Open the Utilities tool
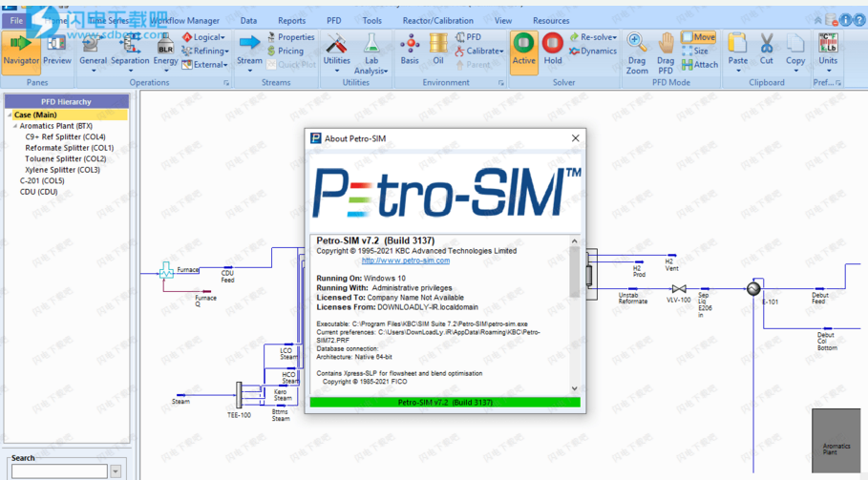868x480 pixels. pos(336,52)
